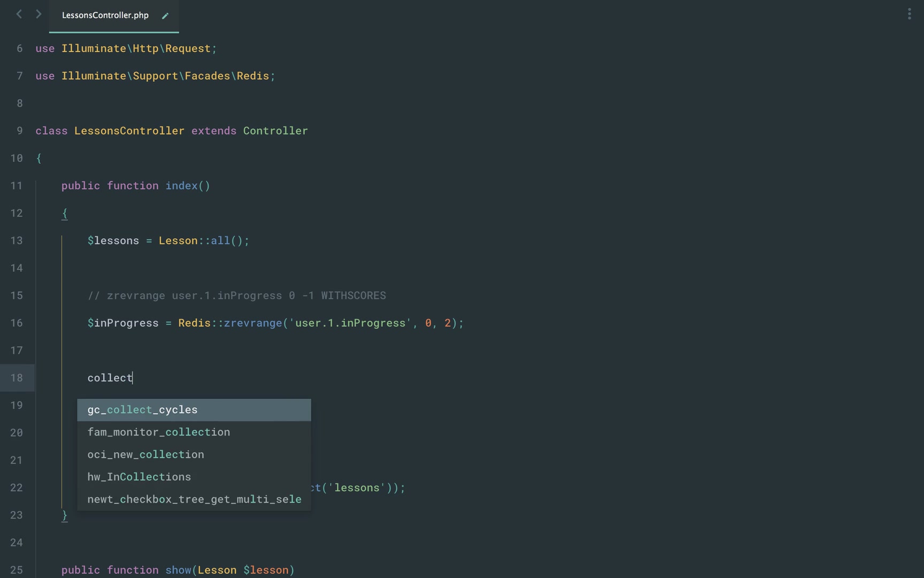Image resolution: width=924 pixels, height=578 pixels.
Task: Click typed word 'collect' on line 18
Action: click(110, 378)
